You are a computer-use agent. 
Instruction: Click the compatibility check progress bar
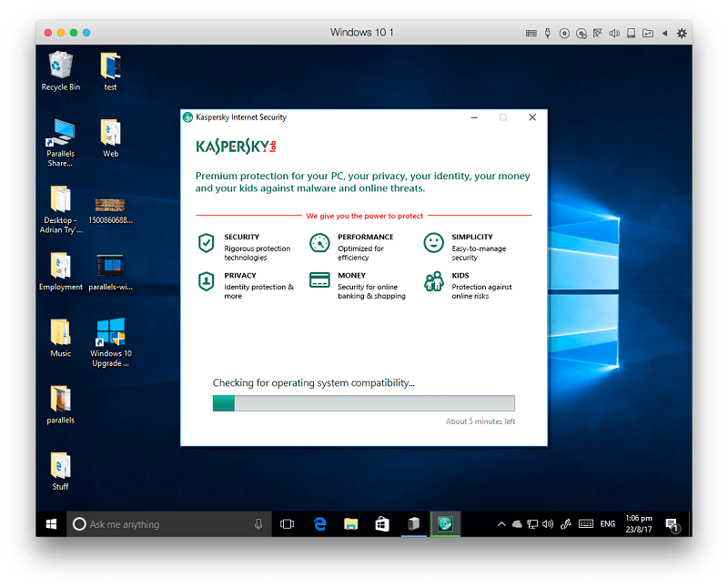363,402
